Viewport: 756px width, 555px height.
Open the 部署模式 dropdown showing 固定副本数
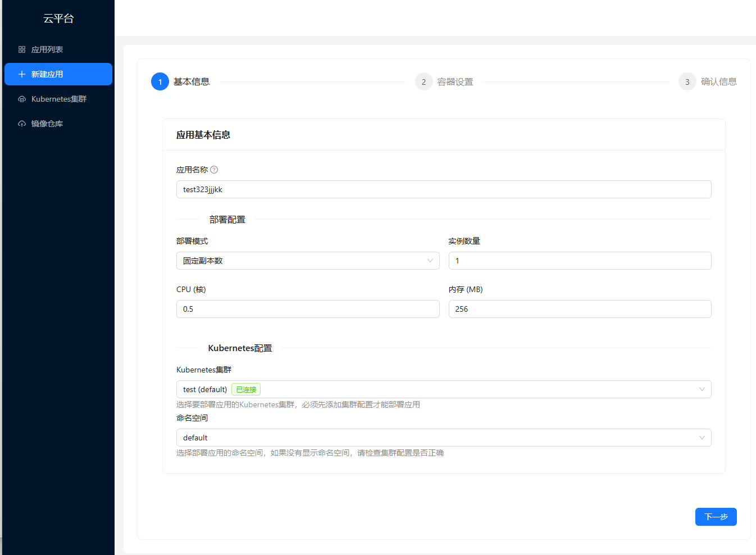(308, 261)
